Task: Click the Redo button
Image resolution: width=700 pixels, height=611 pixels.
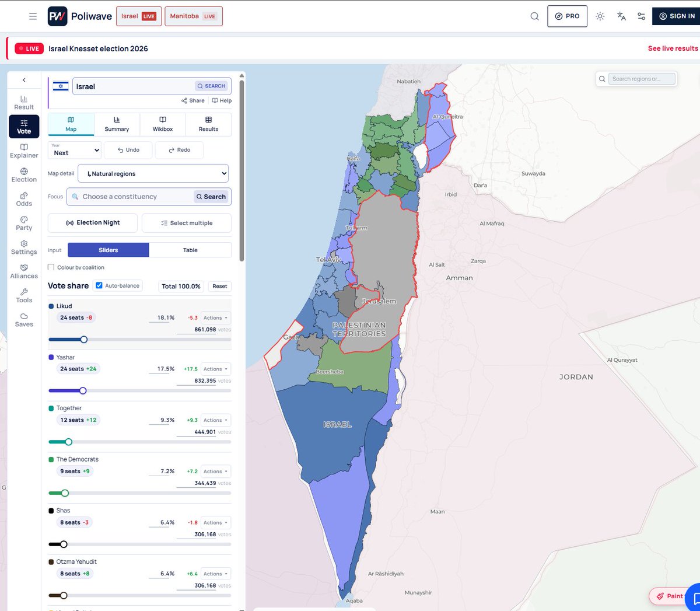Action: tap(179, 150)
